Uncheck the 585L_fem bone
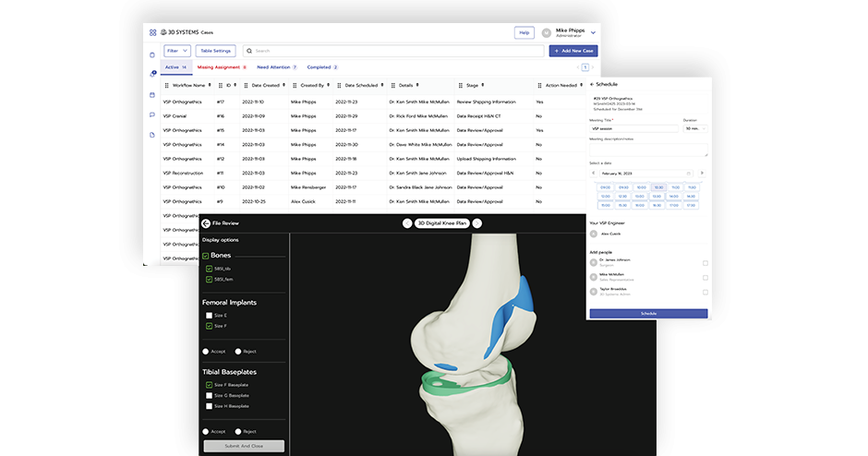This screenshot has height=456, width=868. pos(210,280)
